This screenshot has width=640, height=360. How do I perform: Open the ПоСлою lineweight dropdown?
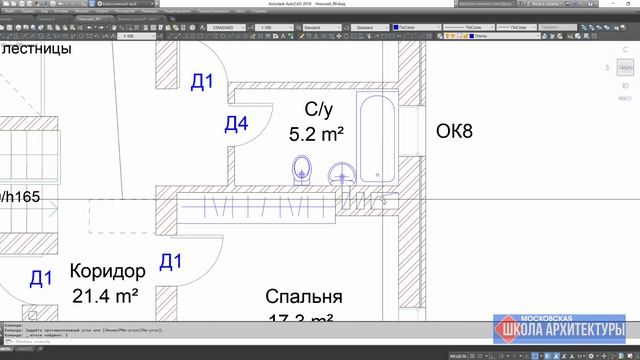(x=517, y=27)
